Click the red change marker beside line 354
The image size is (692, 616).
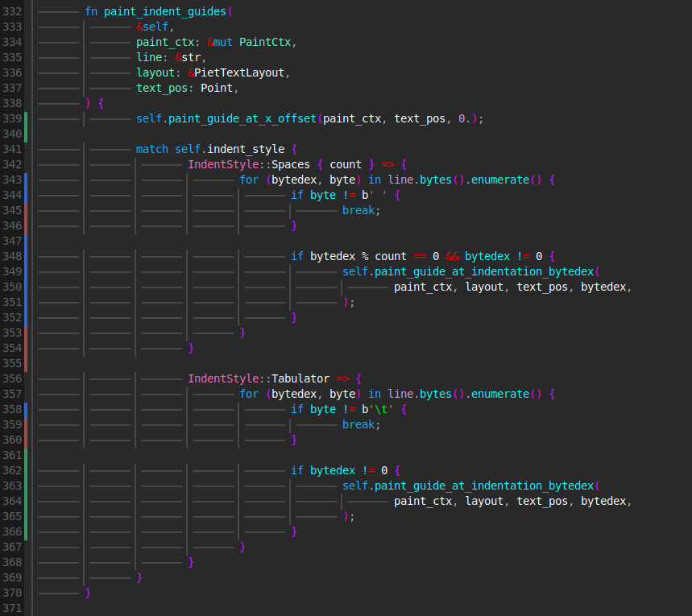click(x=26, y=348)
